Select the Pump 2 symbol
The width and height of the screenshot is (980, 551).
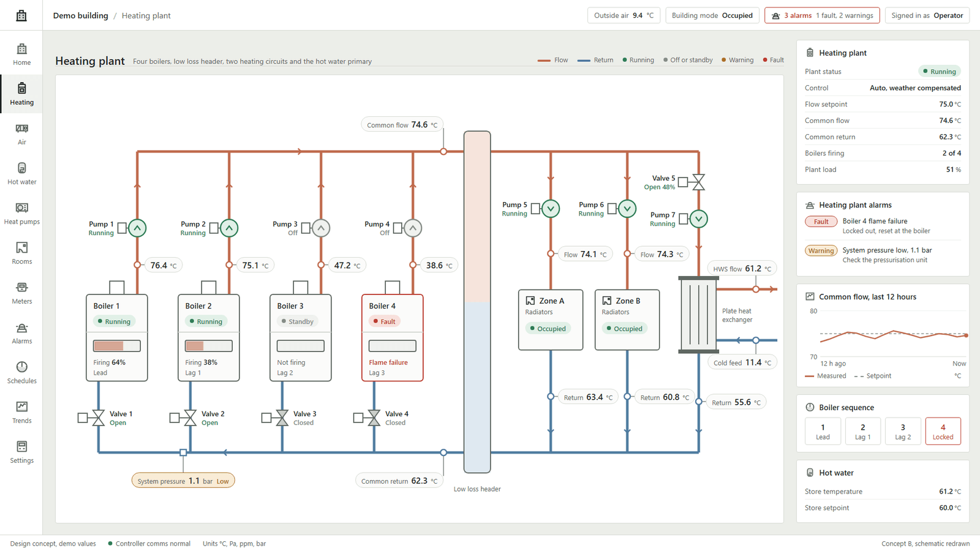coord(229,228)
